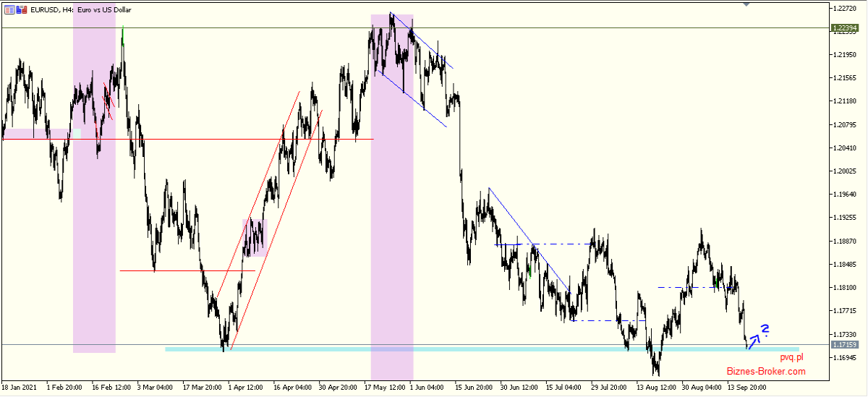The height and width of the screenshot is (397, 868).
Task: Click the 1.18100 price scale value
Action: point(845,288)
